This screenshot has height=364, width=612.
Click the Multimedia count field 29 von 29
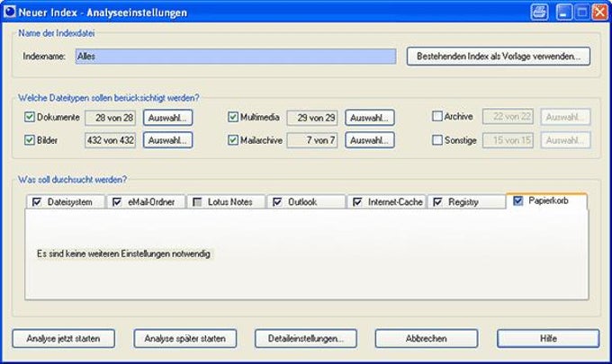click(312, 118)
